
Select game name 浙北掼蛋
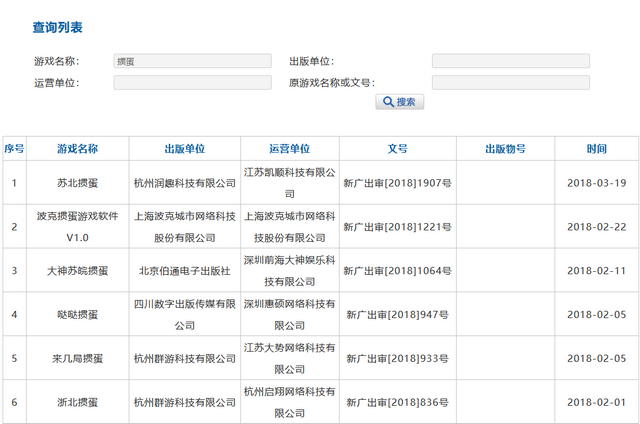pyautogui.click(x=78, y=402)
